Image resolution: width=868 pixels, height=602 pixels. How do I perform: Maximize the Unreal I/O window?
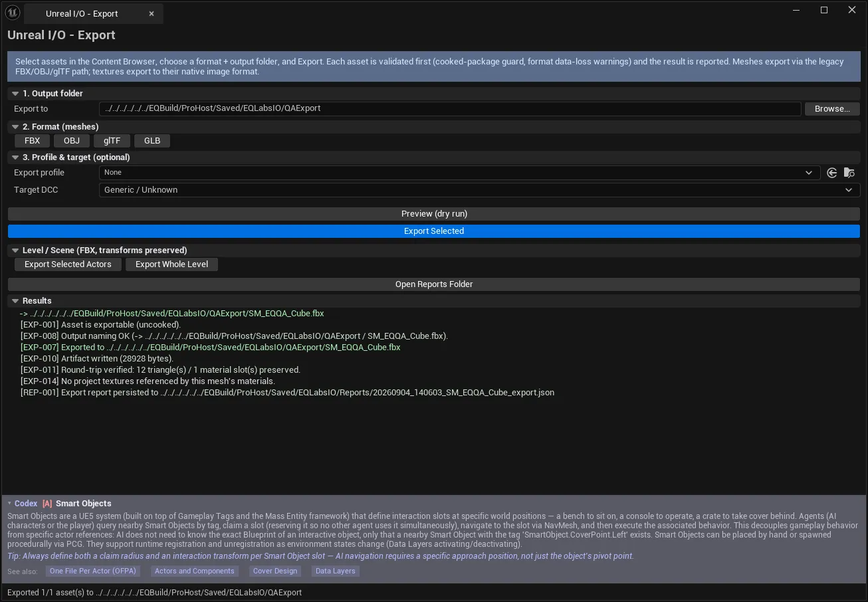click(824, 10)
